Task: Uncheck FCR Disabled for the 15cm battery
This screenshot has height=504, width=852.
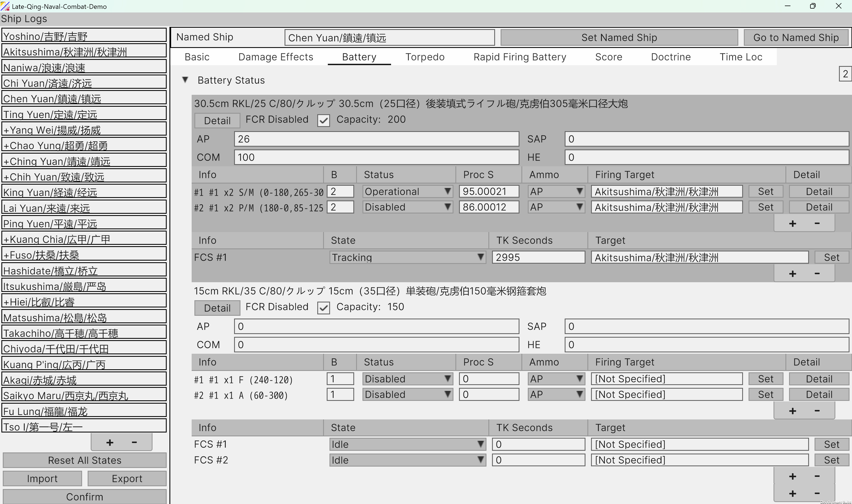Action: pyautogui.click(x=323, y=308)
